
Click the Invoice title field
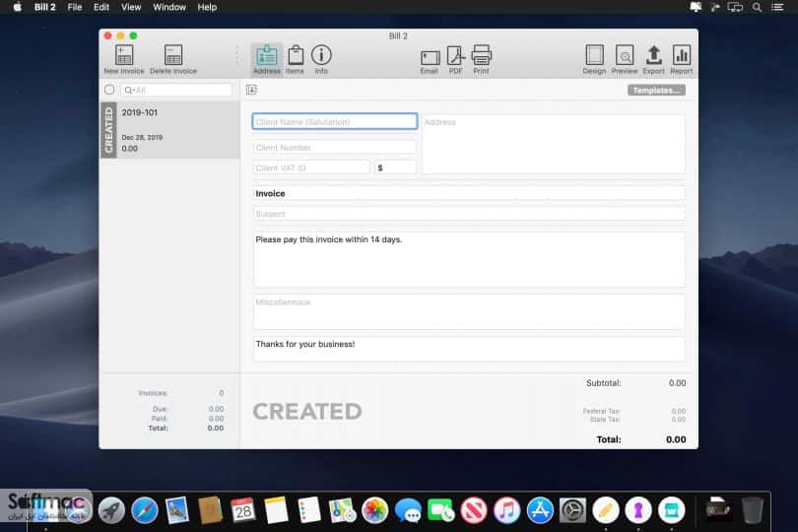coord(469,193)
